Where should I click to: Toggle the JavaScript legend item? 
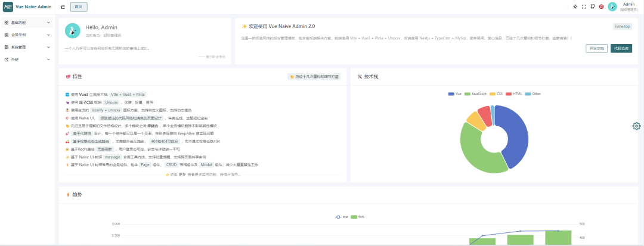[x=476, y=94]
